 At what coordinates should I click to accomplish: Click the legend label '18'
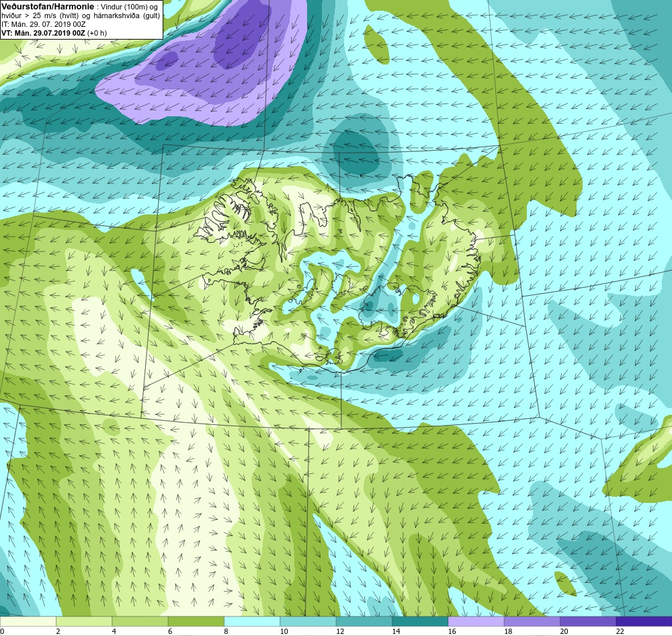coord(508,631)
